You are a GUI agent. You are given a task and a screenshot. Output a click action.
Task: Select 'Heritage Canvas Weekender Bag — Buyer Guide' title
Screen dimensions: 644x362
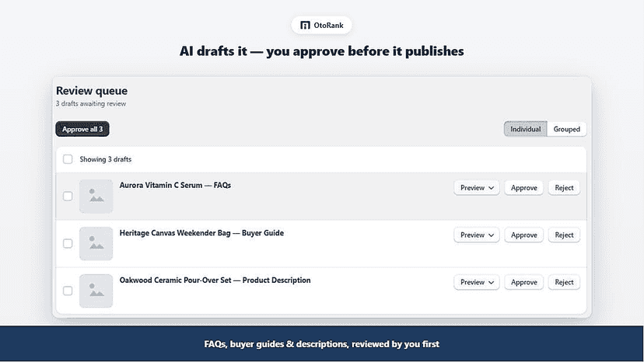pos(201,233)
